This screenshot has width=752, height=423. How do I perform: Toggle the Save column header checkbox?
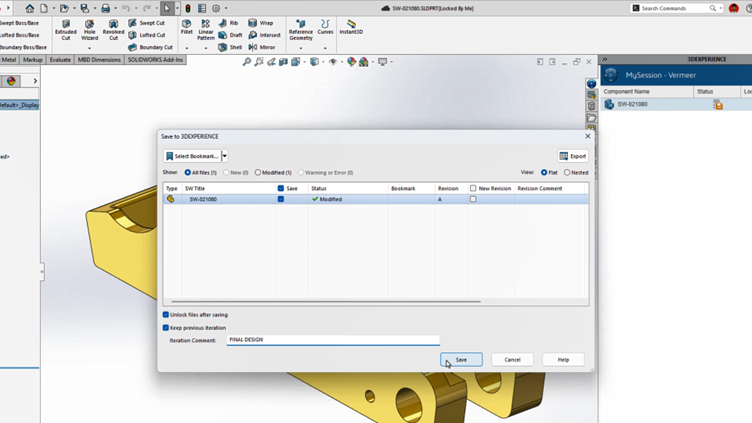[281, 188]
